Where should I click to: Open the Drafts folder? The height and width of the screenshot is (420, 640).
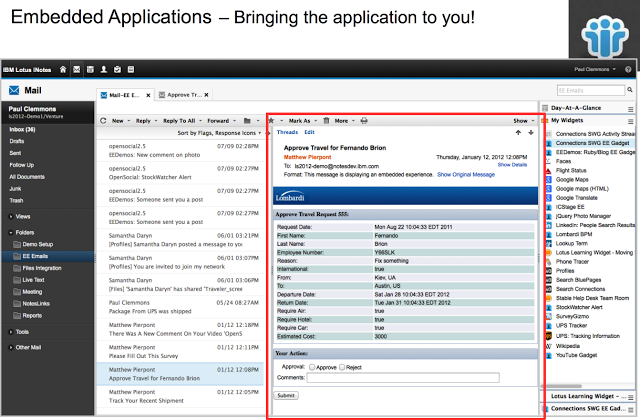click(x=17, y=141)
